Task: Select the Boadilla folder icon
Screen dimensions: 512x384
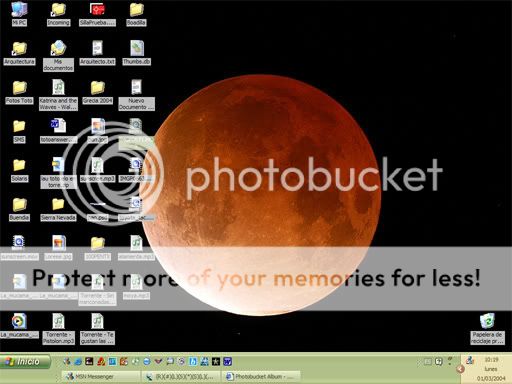Action: (x=136, y=13)
